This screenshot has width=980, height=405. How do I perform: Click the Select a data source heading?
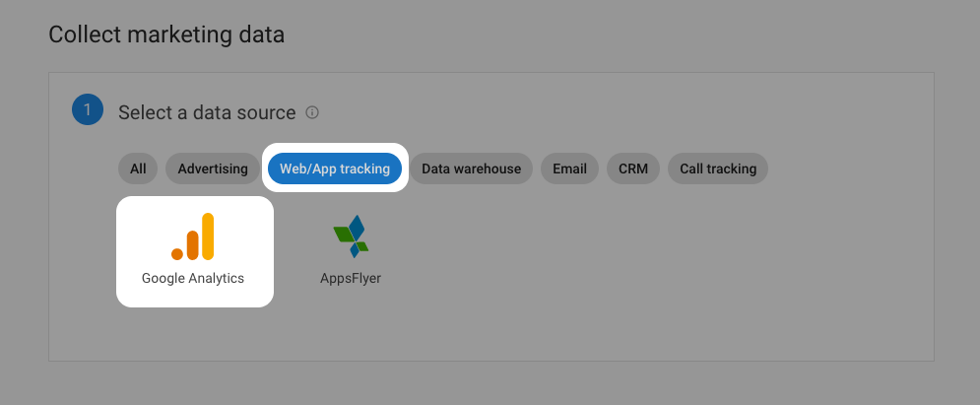click(x=207, y=112)
